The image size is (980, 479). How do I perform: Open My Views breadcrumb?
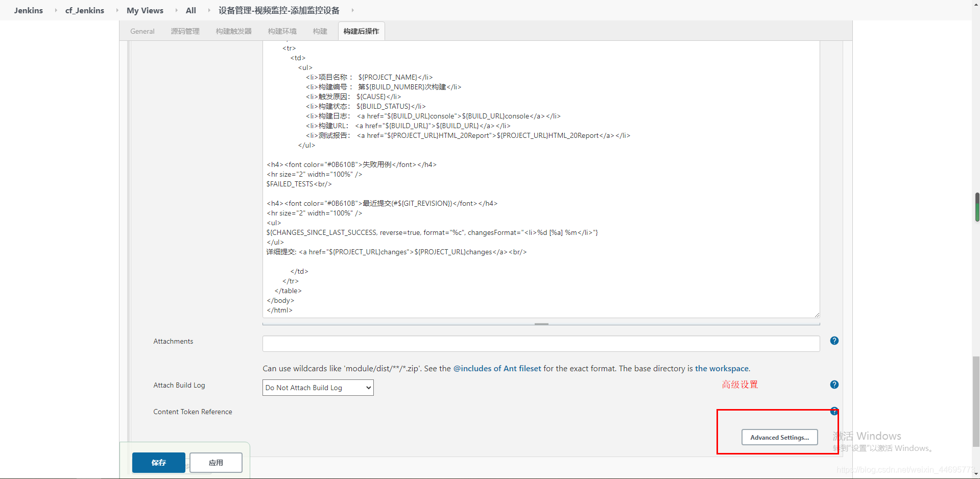tap(145, 10)
